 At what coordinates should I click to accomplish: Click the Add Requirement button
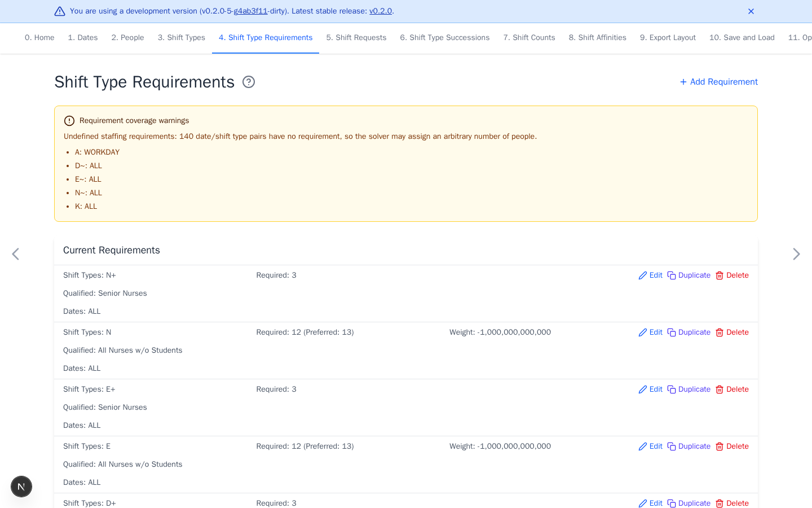pos(719,82)
